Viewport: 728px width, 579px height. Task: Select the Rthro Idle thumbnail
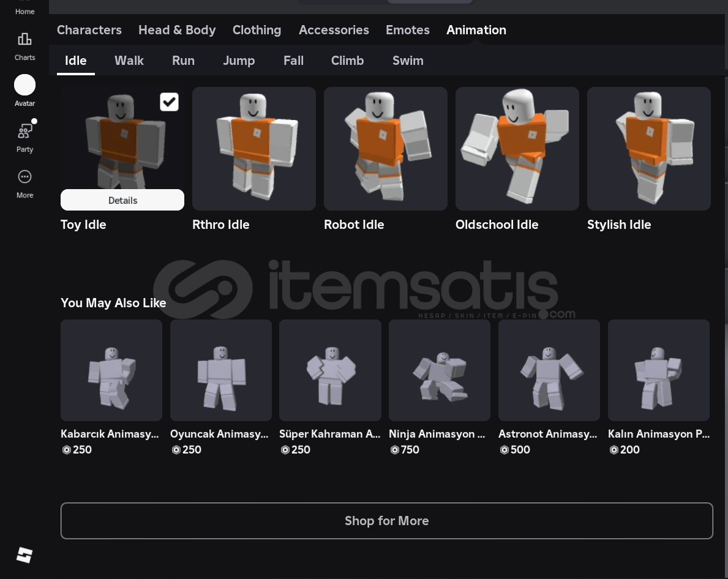254,149
